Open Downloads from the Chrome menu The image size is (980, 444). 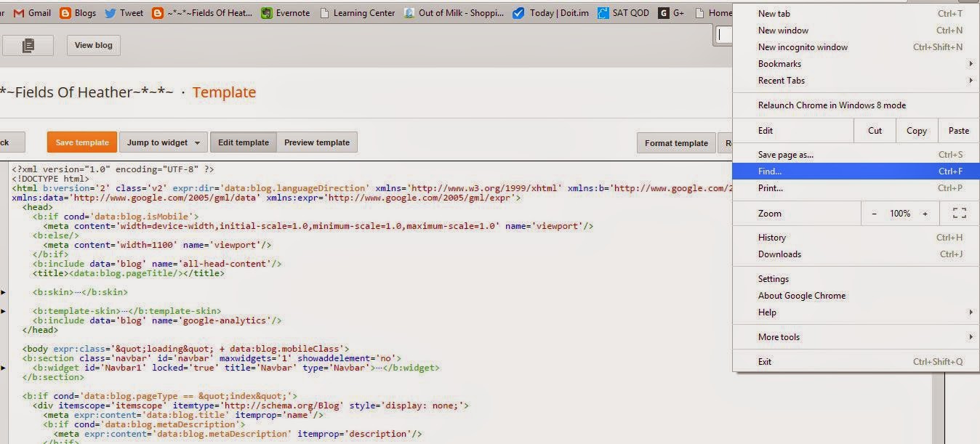click(856, 254)
